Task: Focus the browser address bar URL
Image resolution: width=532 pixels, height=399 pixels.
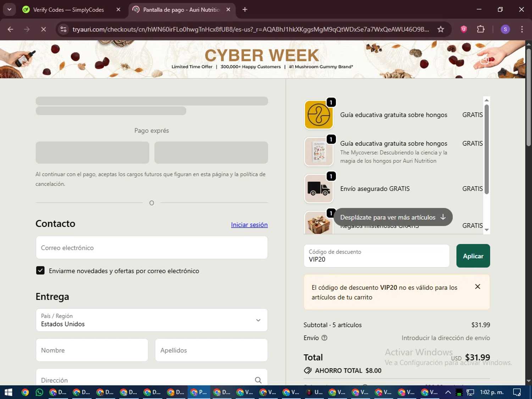Action: click(250, 29)
